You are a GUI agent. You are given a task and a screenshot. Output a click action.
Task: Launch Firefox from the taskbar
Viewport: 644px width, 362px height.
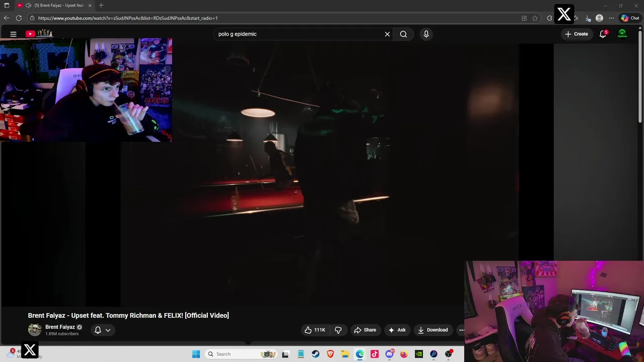[404, 354]
